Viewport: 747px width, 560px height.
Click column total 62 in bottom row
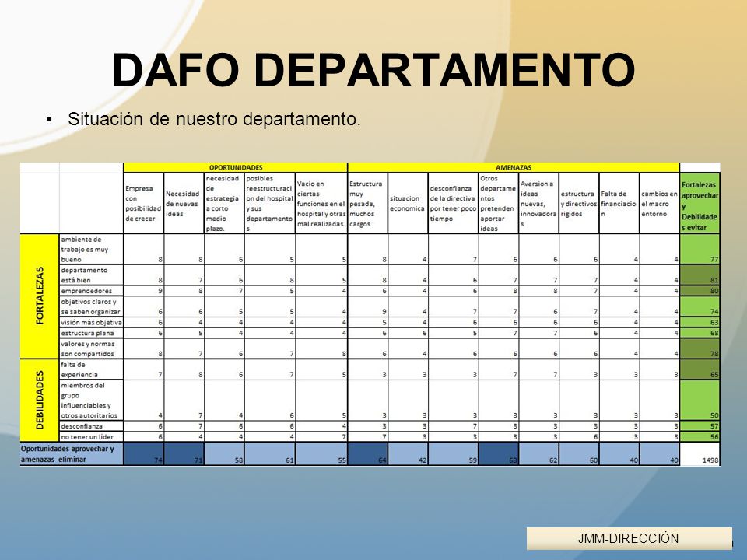pyautogui.click(x=538, y=454)
